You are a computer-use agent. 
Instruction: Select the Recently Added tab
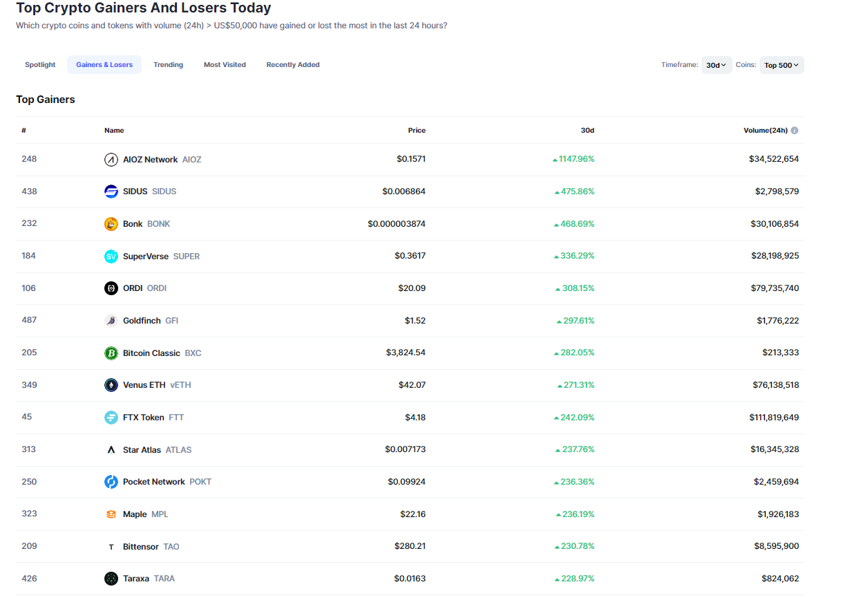click(x=293, y=65)
